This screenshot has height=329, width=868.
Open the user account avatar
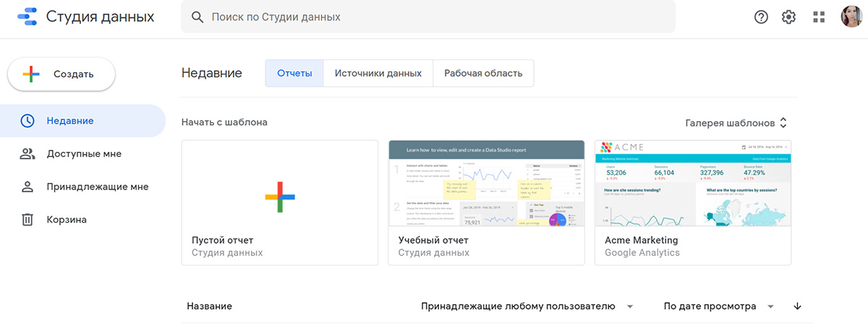tap(851, 17)
